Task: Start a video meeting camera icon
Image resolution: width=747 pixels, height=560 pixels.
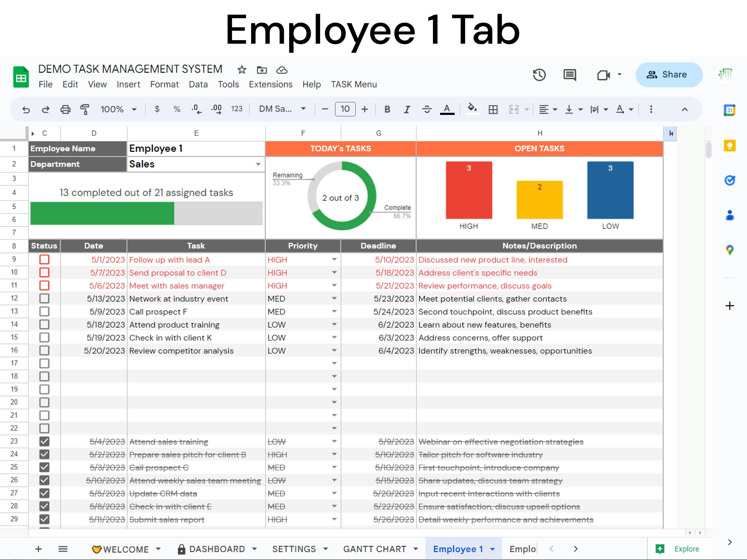Action: coord(604,75)
